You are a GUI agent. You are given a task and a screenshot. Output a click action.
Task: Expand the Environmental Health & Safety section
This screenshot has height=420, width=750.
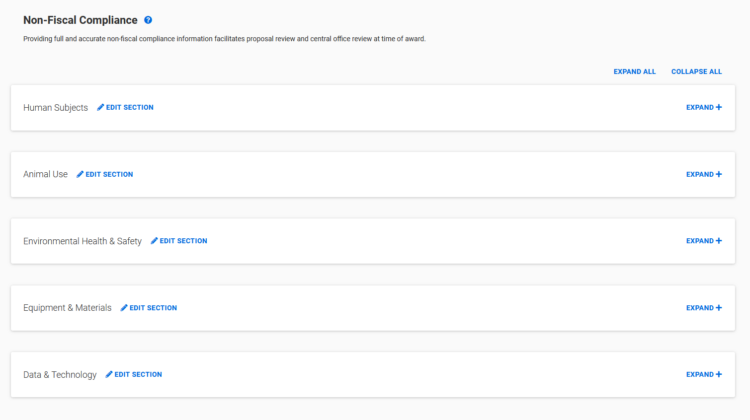pyautogui.click(x=704, y=241)
